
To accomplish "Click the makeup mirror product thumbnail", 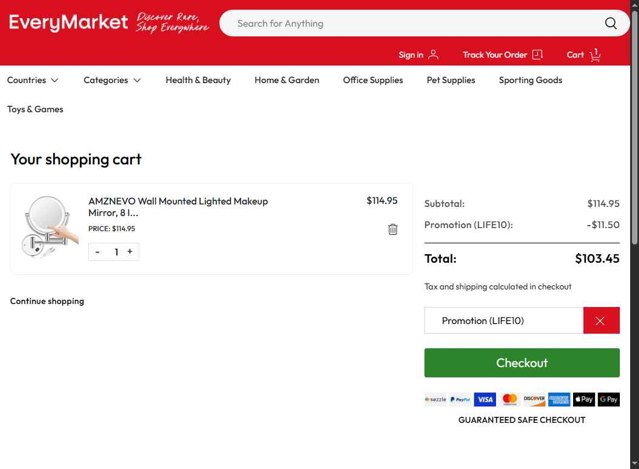I will coord(49,227).
